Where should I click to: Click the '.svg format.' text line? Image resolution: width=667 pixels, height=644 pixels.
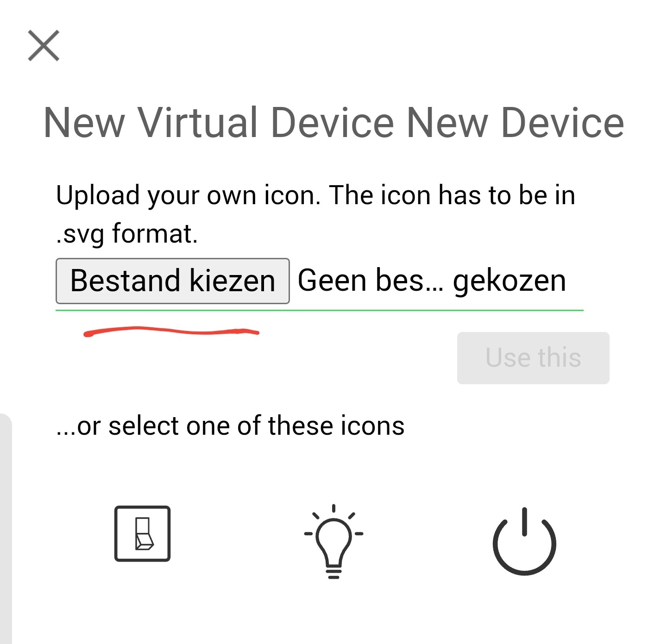[127, 233]
